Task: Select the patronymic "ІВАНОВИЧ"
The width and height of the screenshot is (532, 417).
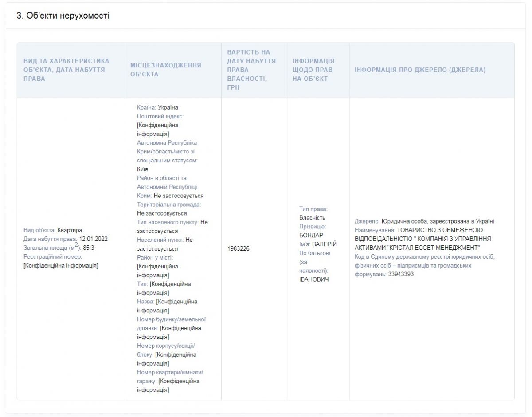Action: point(314,279)
